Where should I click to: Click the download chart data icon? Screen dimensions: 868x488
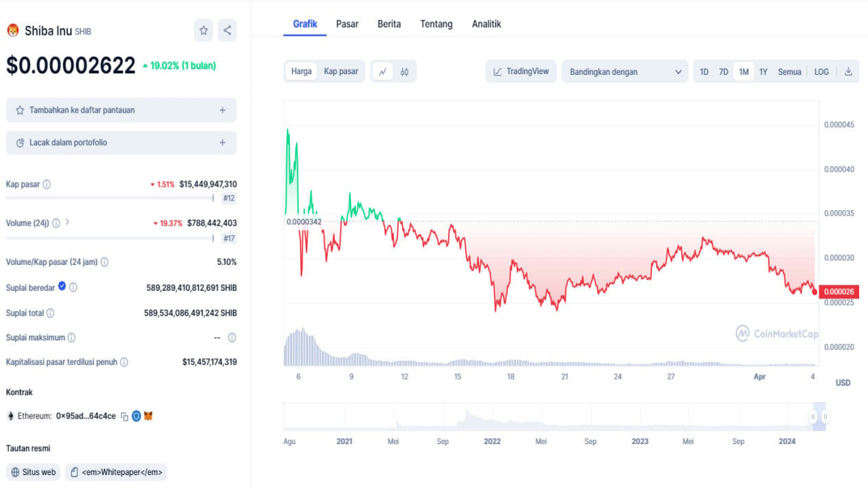coord(848,71)
